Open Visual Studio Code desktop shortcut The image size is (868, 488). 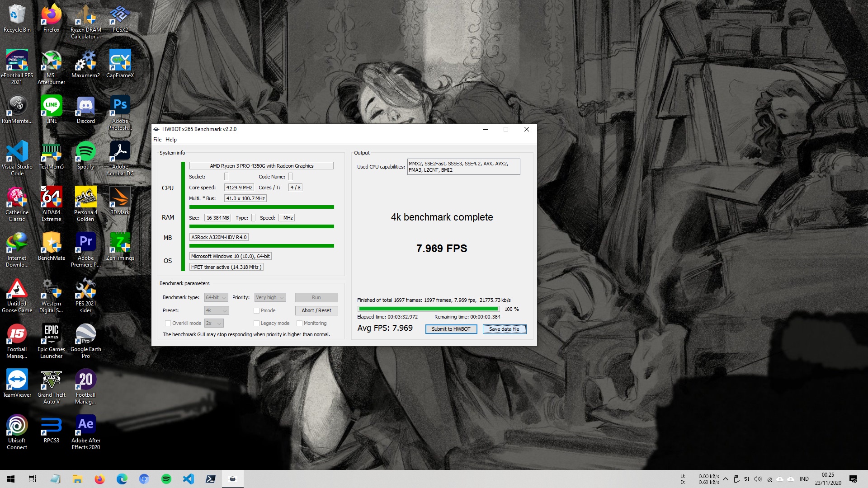(17, 159)
